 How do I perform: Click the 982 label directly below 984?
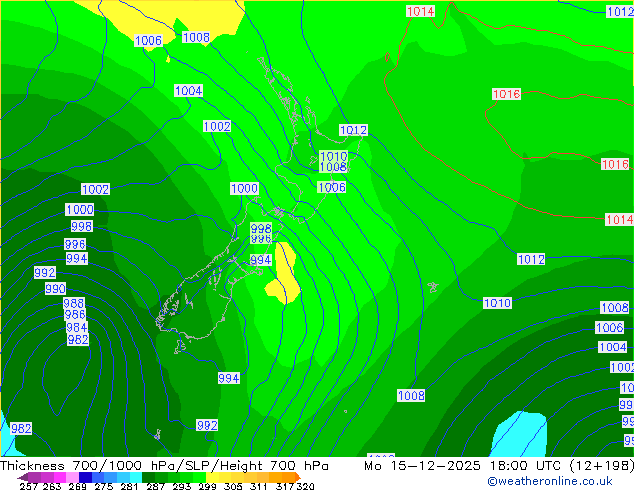click(x=78, y=340)
